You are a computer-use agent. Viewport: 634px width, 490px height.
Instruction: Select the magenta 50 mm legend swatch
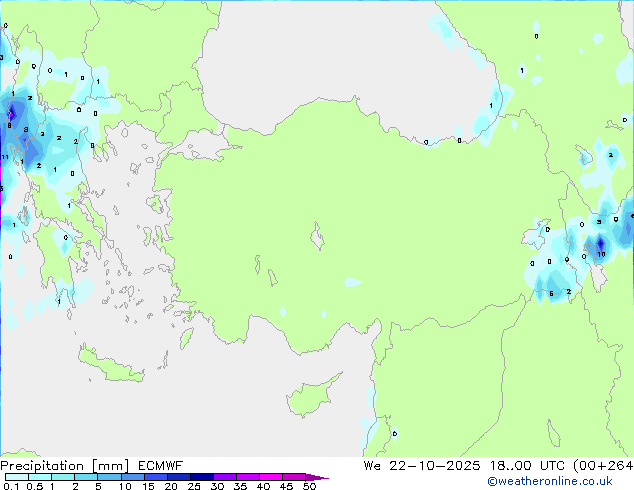[x=316, y=478]
